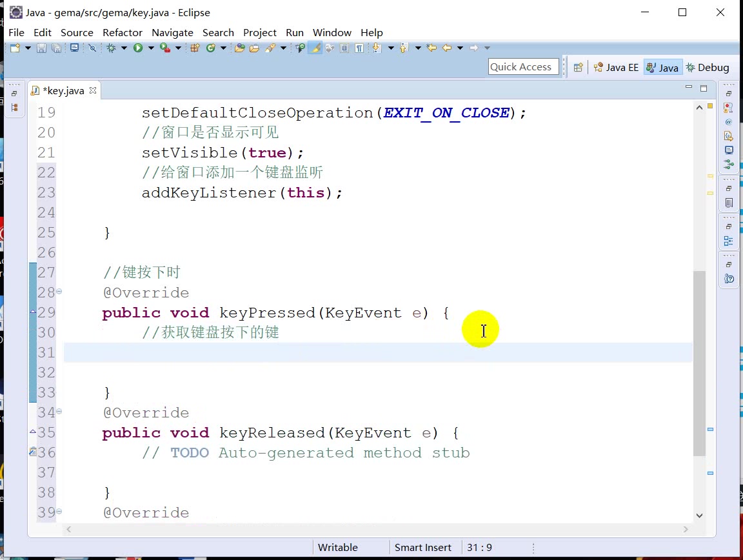This screenshot has width=743, height=560.
Task: Open the Outline view icon on right
Action: pyautogui.click(x=729, y=241)
